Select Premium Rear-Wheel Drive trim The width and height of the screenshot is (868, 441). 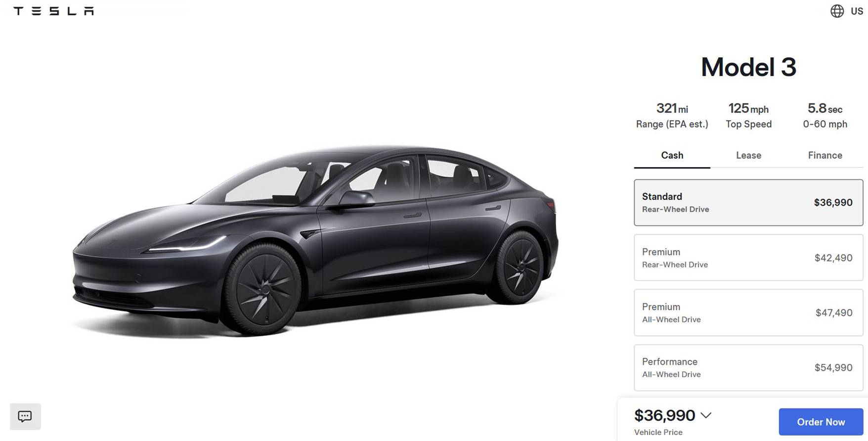(748, 258)
